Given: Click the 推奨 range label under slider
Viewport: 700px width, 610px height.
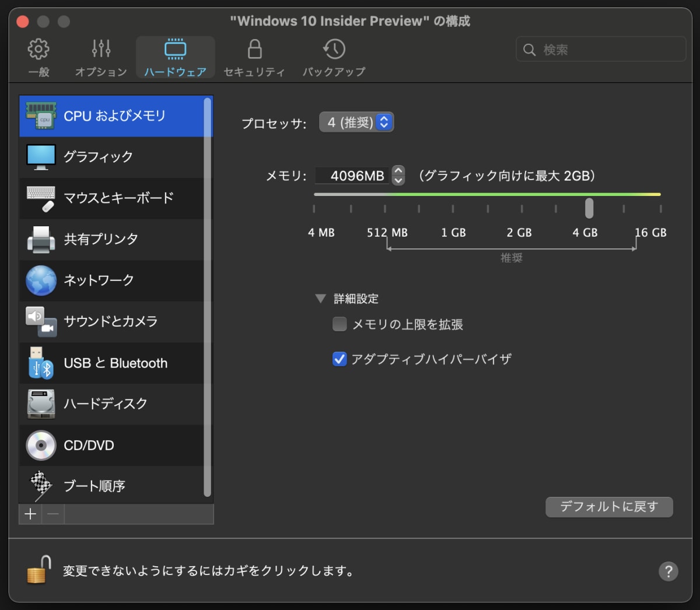Looking at the screenshot, I should pyautogui.click(x=512, y=258).
